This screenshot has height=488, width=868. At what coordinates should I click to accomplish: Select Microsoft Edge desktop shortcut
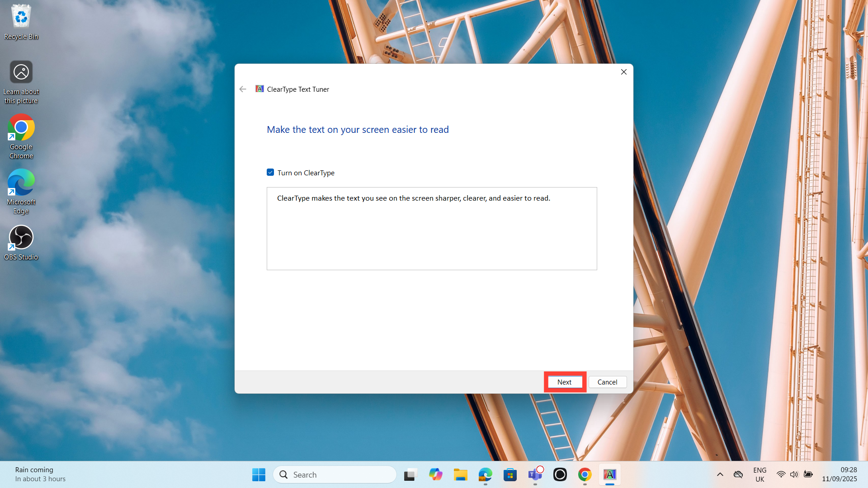tap(21, 191)
